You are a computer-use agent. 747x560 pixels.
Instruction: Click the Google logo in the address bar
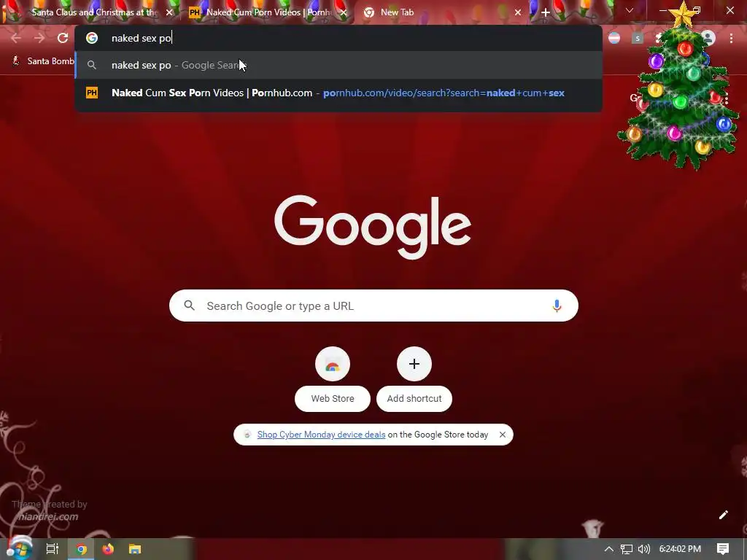pos(91,38)
